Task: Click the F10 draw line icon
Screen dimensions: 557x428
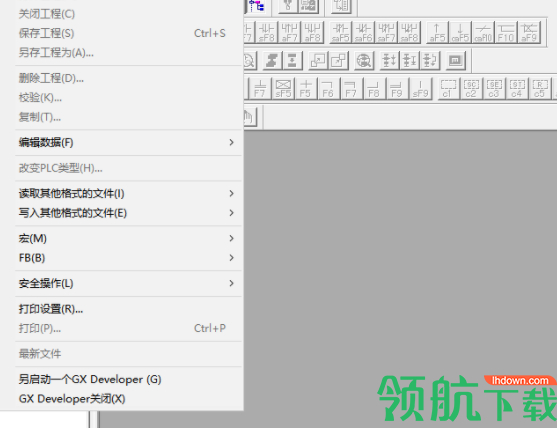Action: tap(506, 32)
